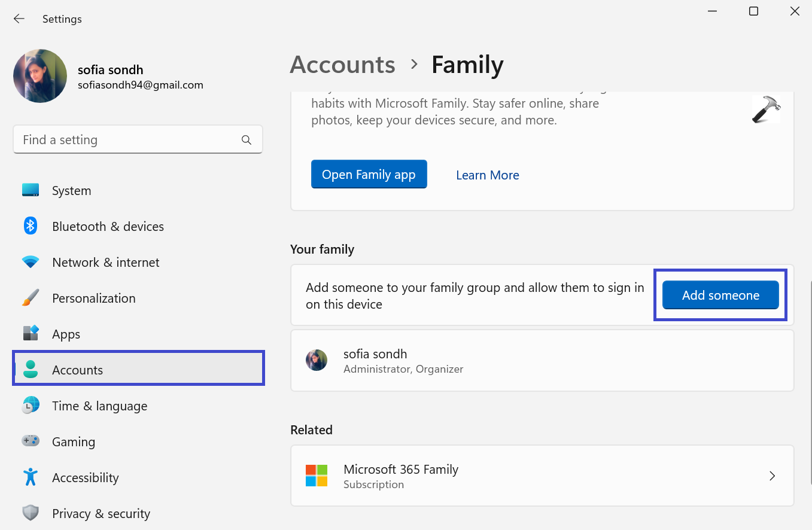Click the Network Wi-Fi icon
Viewport: 812px width, 530px height.
31,262
